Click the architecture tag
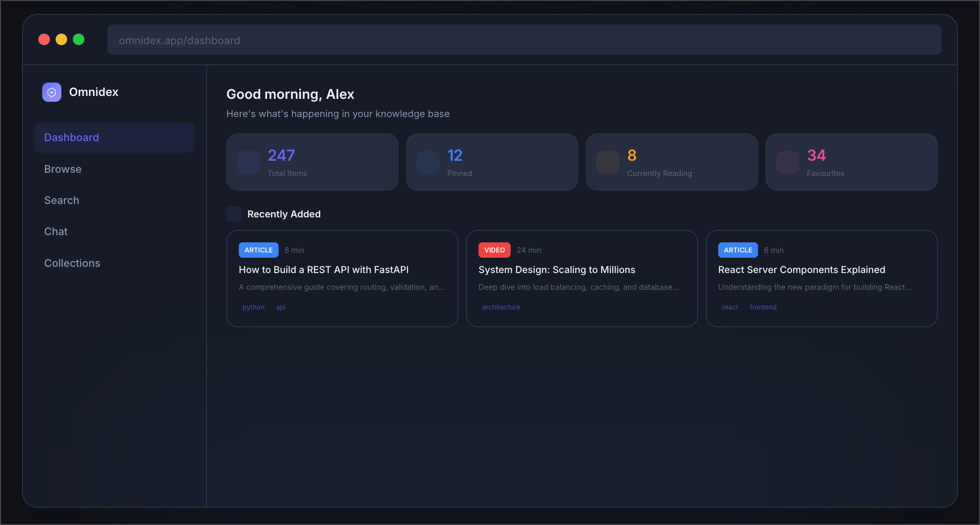The height and width of the screenshot is (525, 980). coord(501,307)
